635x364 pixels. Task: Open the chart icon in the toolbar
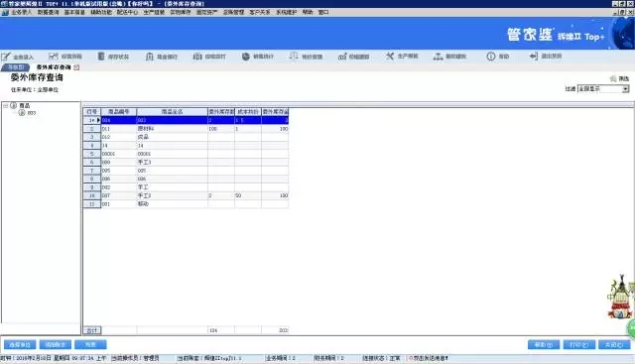(x=54, y=56)
